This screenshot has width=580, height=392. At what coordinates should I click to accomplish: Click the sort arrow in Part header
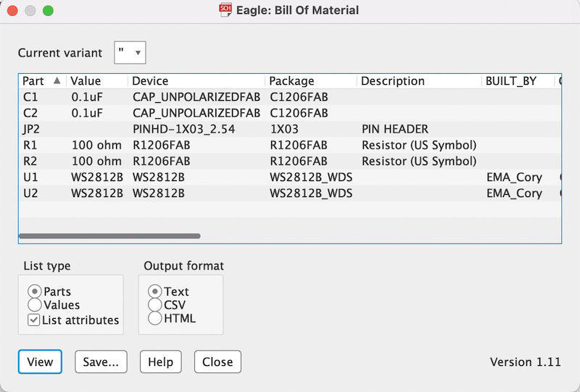pyautogui.click(x=57, y=80)
